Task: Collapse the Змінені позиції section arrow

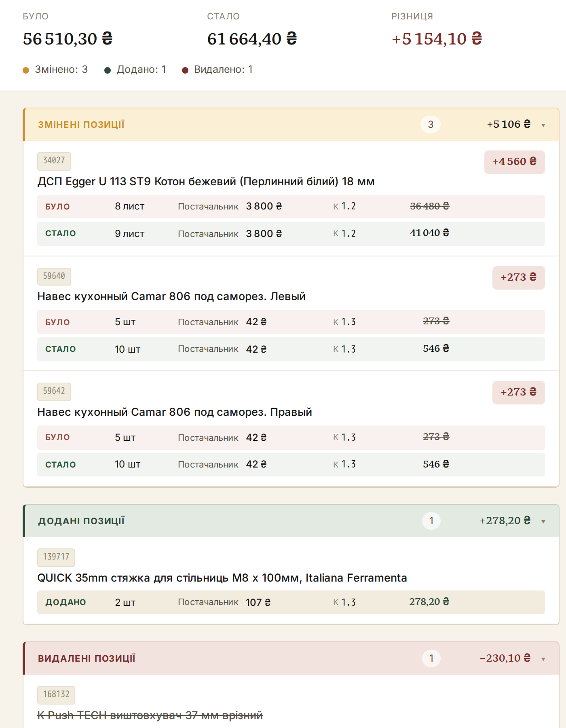Action: [543, 125]
